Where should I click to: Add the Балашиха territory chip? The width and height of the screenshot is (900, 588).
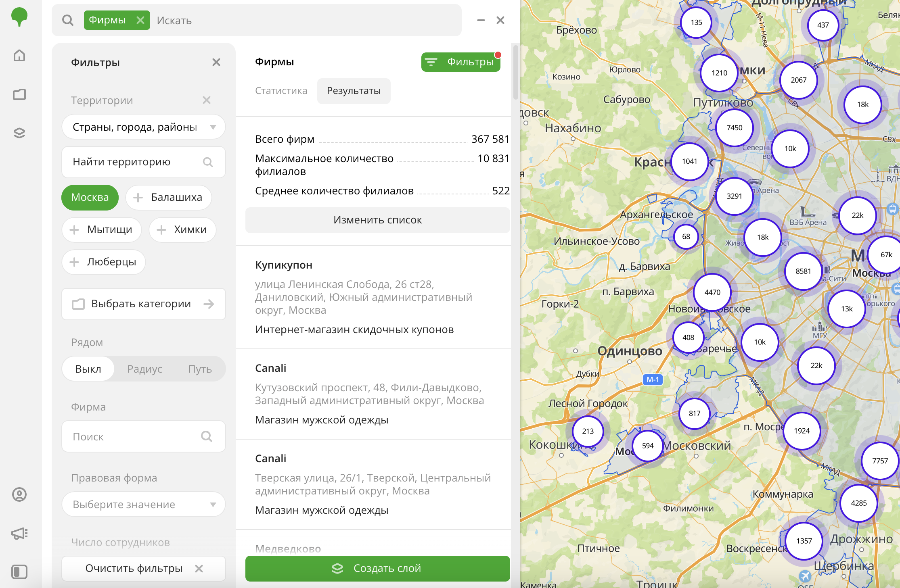click(169, 197)
